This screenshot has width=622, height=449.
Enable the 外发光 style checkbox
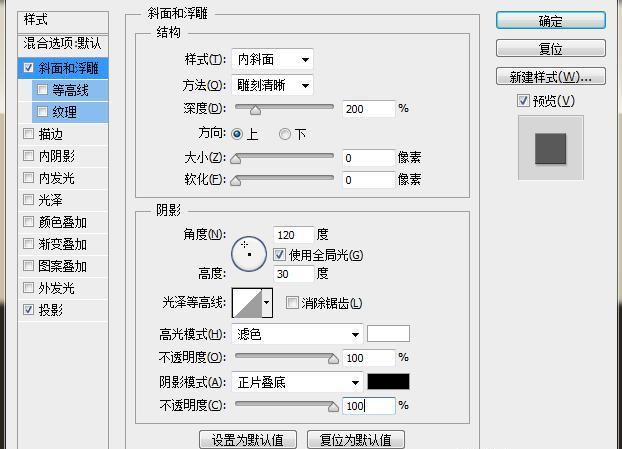click(x=28, y=288)
